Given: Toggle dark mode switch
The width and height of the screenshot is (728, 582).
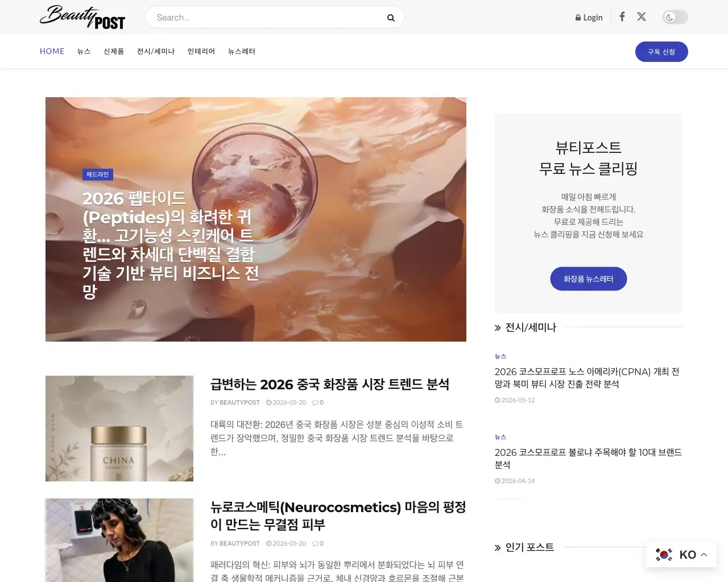Looking at the screenshot, I should (x=675, y=17).
